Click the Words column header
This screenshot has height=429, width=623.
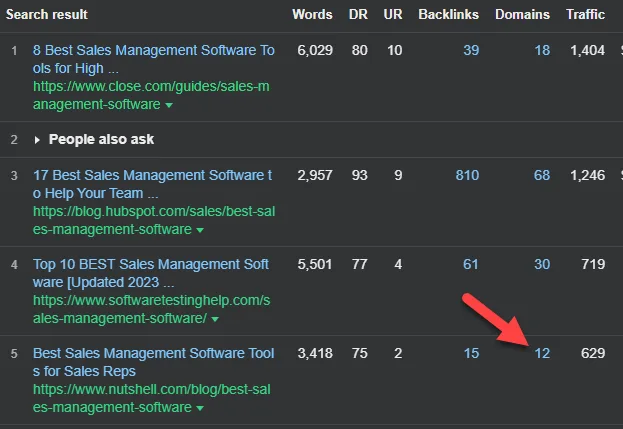(312, 15)
